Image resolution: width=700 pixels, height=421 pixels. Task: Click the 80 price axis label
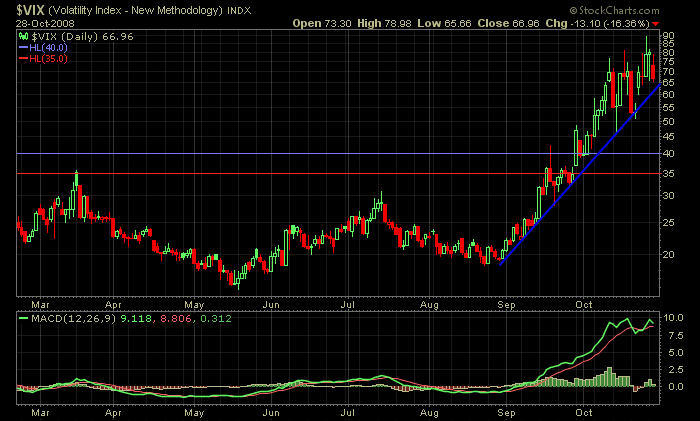pyautogui.click(x=668, y=52)
